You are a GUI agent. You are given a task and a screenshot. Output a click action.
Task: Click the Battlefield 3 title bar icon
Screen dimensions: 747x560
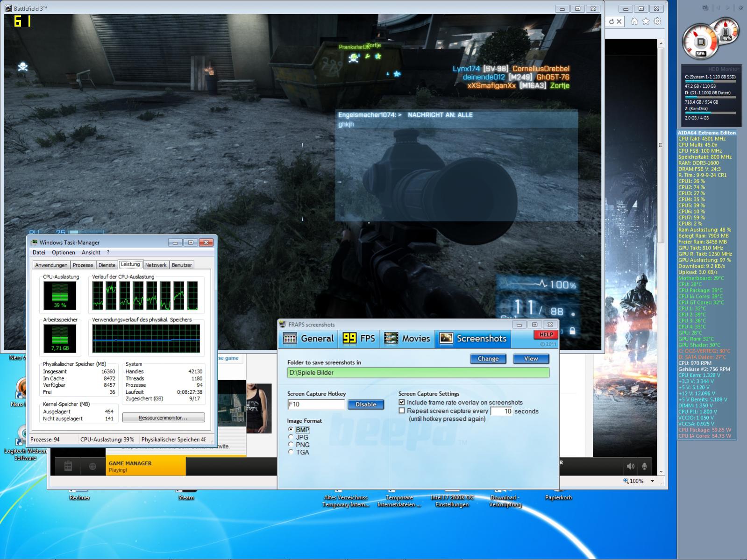point(8,8)
